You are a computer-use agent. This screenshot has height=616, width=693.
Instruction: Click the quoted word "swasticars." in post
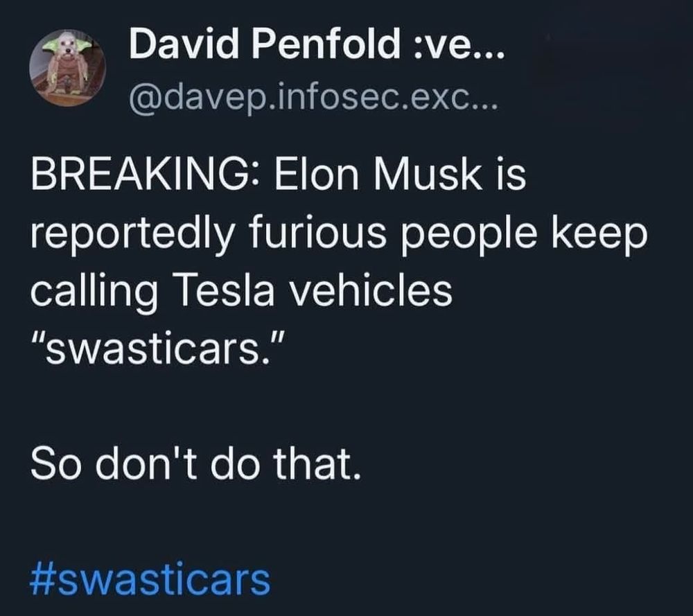[158, 349]
